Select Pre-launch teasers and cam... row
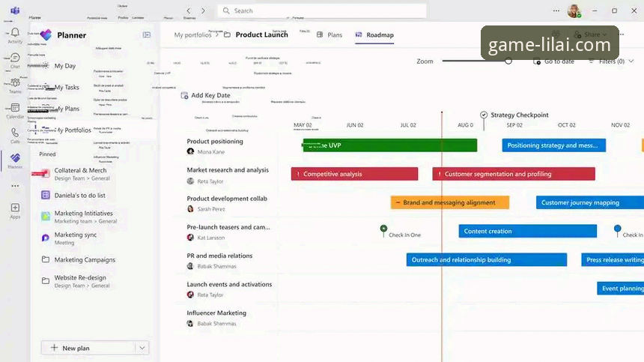Image resolution: width=644 pixels, height=362 pixels. (228, 227)
